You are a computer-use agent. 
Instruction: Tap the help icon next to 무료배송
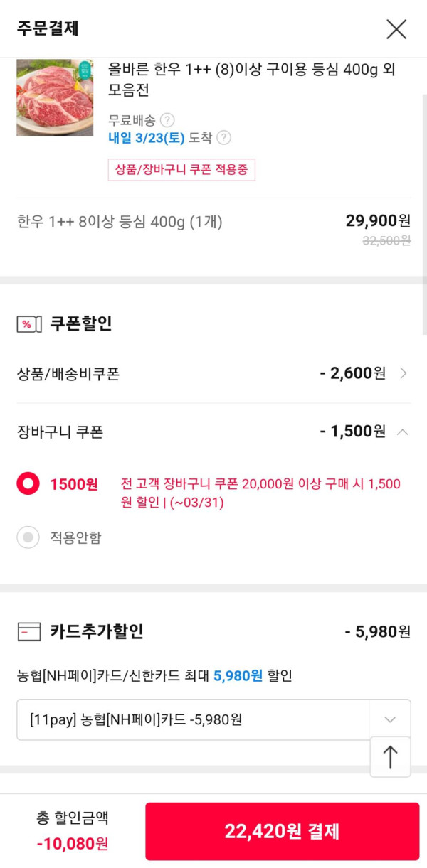[x=167, y=120]
